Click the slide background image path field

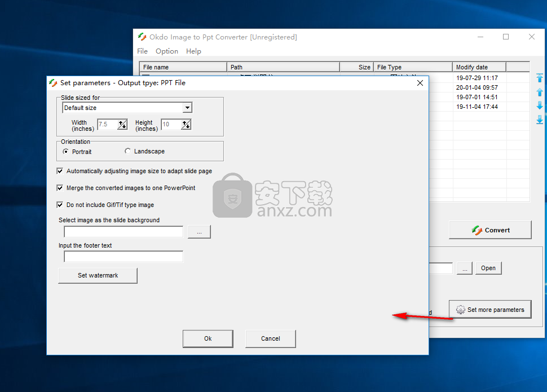(123, 232)
